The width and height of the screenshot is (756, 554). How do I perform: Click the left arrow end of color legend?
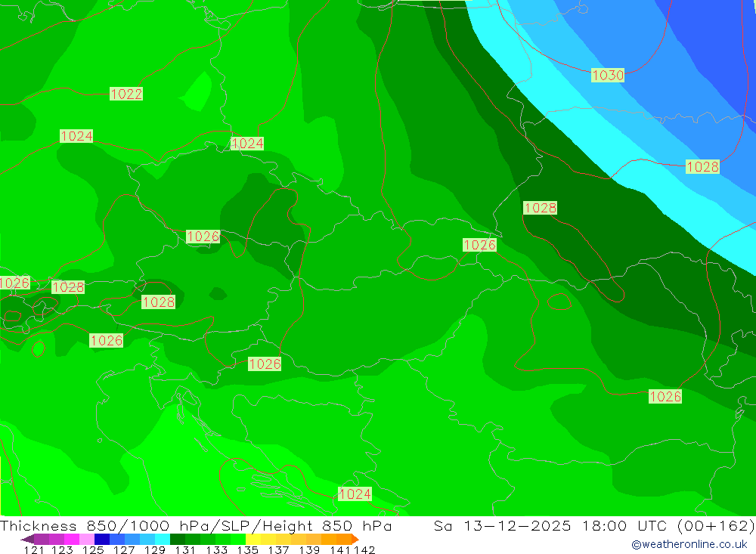[27, 539]
